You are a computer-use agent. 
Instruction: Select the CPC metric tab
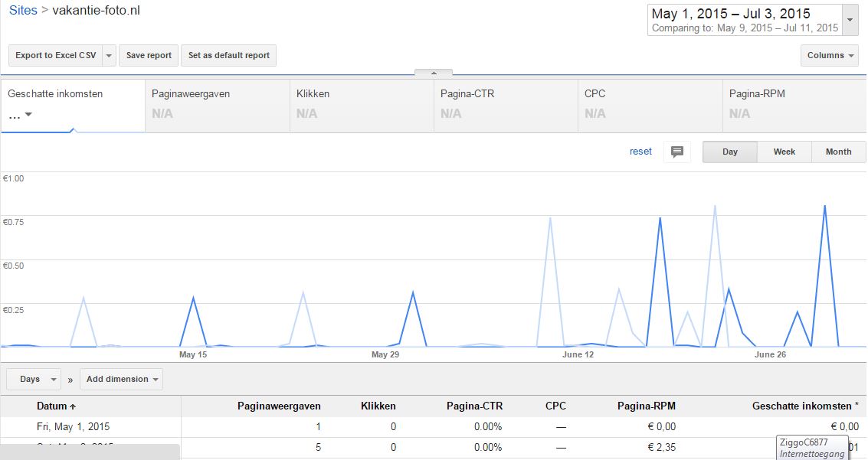(650, 105)
